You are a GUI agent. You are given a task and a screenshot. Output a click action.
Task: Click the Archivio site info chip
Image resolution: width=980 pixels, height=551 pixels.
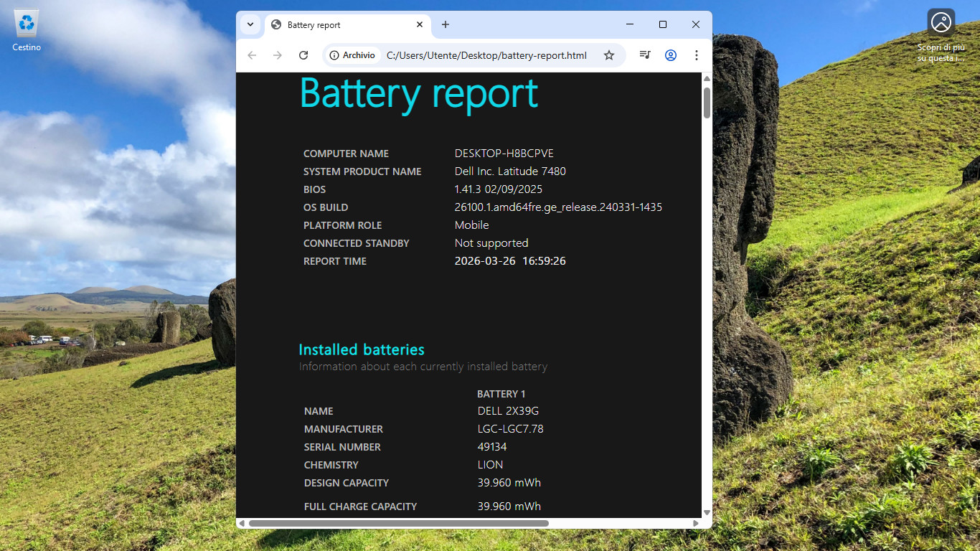pos(352,55)
